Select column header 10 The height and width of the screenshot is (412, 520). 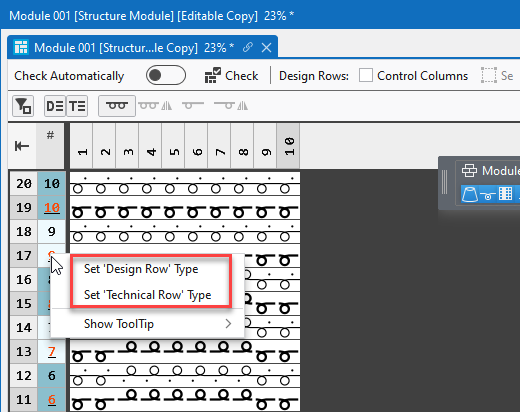[x=288, y=146]
